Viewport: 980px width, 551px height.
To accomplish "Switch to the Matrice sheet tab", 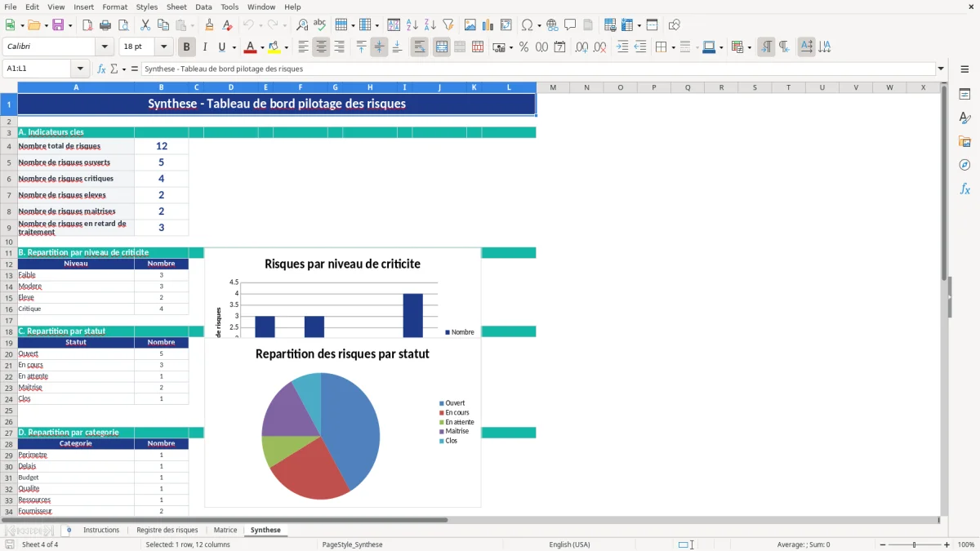I will click(x=225, y=531).
